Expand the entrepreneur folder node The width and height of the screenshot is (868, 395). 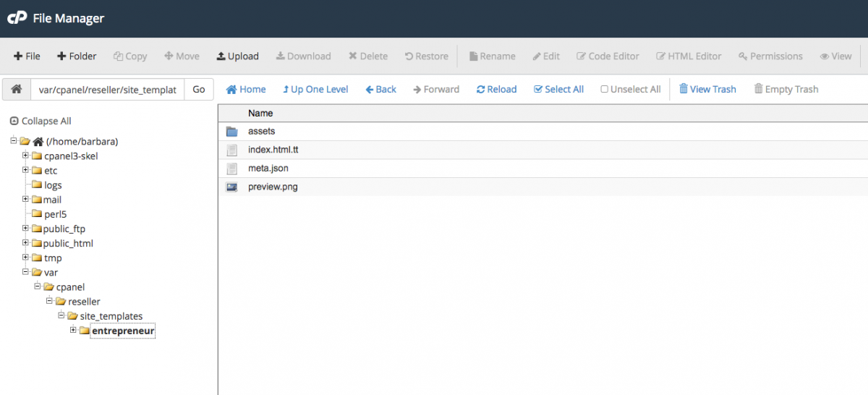[x=73, y=331]
